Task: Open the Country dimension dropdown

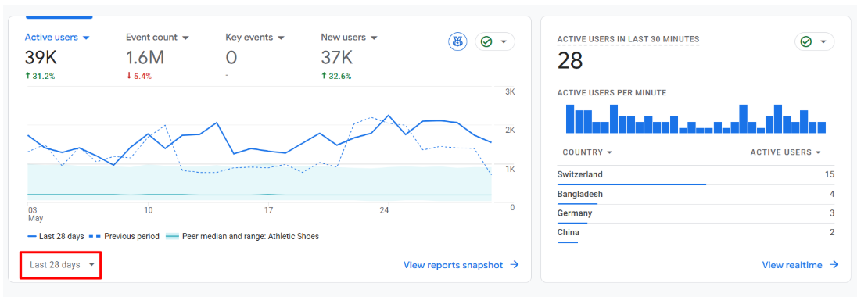Action: pos(587,152)
